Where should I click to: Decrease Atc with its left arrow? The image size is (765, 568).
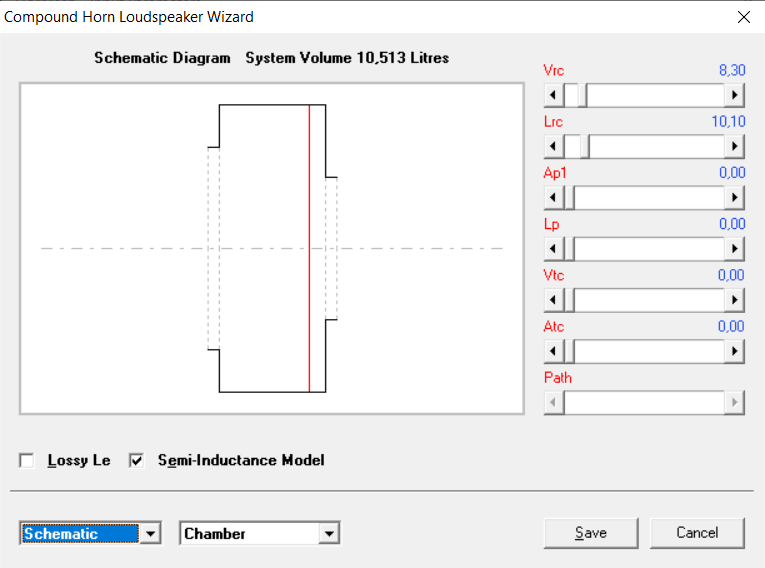click(x=554, y=351)
